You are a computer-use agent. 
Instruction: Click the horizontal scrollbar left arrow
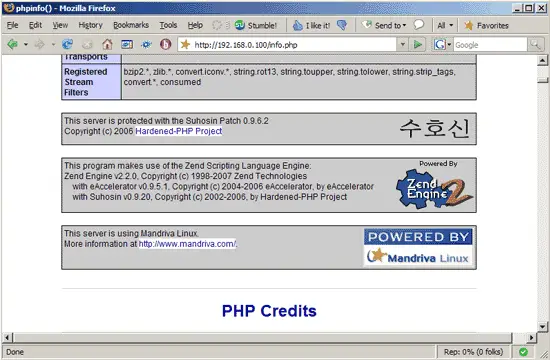click(x=7, y=338)
